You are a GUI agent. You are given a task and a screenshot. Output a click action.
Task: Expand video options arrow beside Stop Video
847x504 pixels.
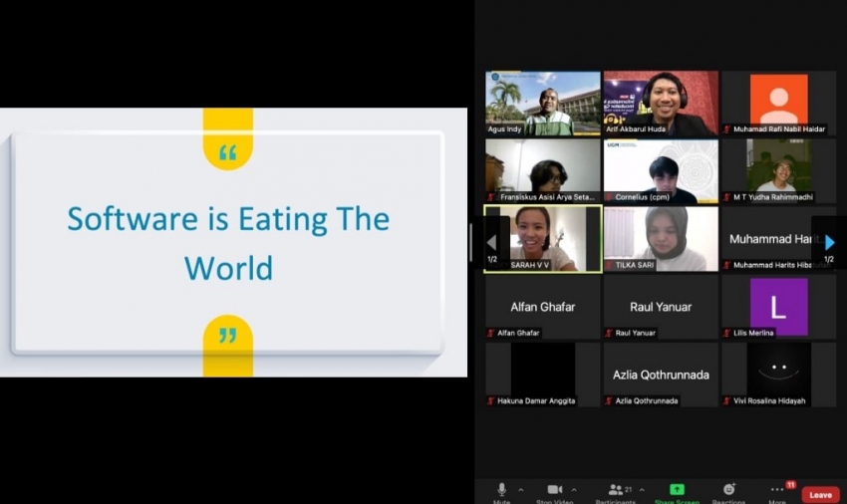(x=574, y=490)
